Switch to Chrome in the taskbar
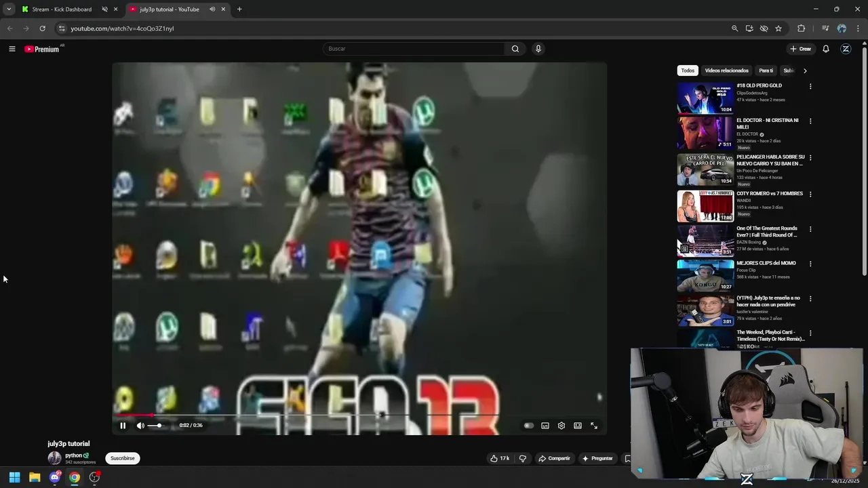This screenshot has height=488, width=868. pyautogui.click(x=75, y=477)
